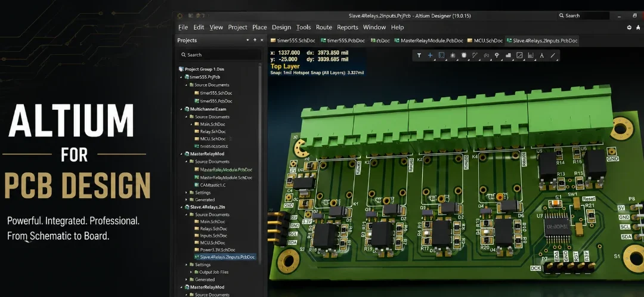644x297 pixels.
Task: Select Relay.SchDoc in the project tree
Action: [213, 131]
